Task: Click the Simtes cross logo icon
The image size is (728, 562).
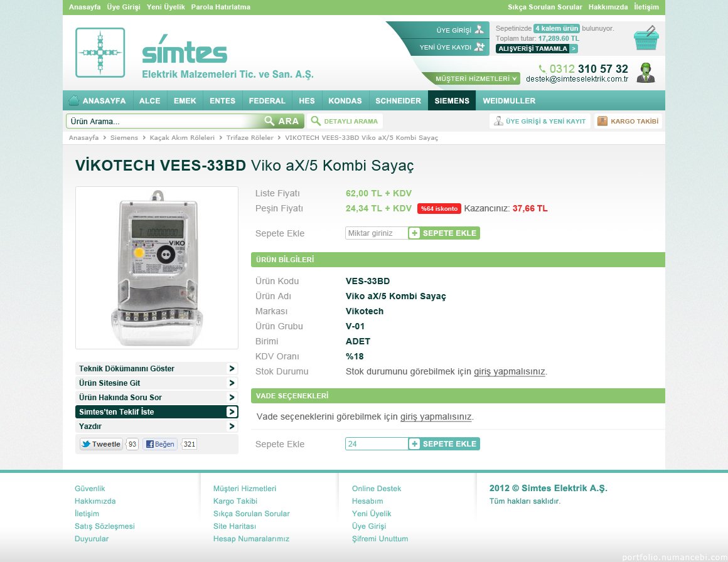Action: pyautogui.click(x=100, y=53)
